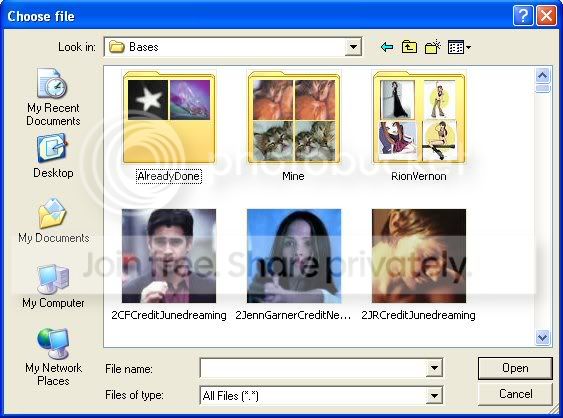Click into the File name field
This screenshot has width=563, height=418.
click(x=313, y=368)
